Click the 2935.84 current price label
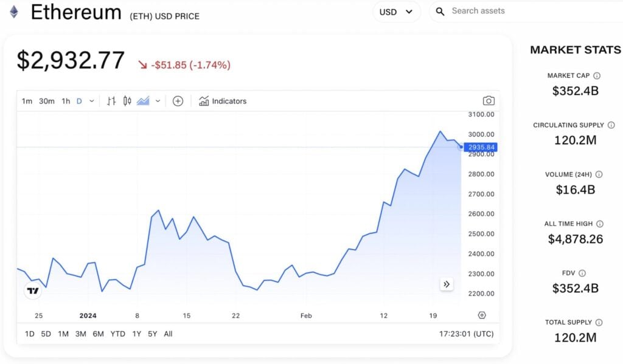623x364 pixels. (481, 147)
